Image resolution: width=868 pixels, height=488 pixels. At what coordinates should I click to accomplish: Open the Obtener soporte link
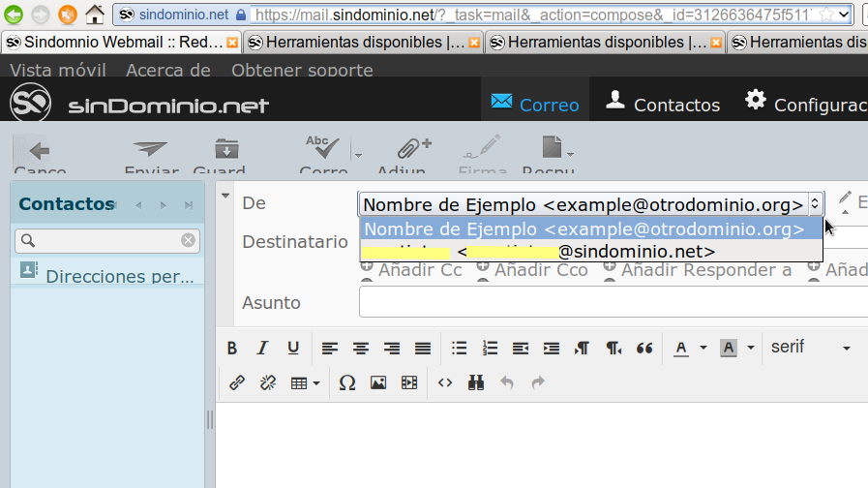pos(302,71)
